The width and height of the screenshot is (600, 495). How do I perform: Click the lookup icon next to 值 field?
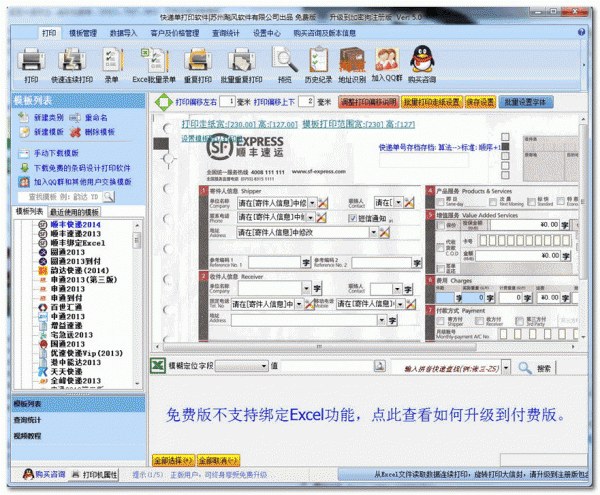(380, 366)
